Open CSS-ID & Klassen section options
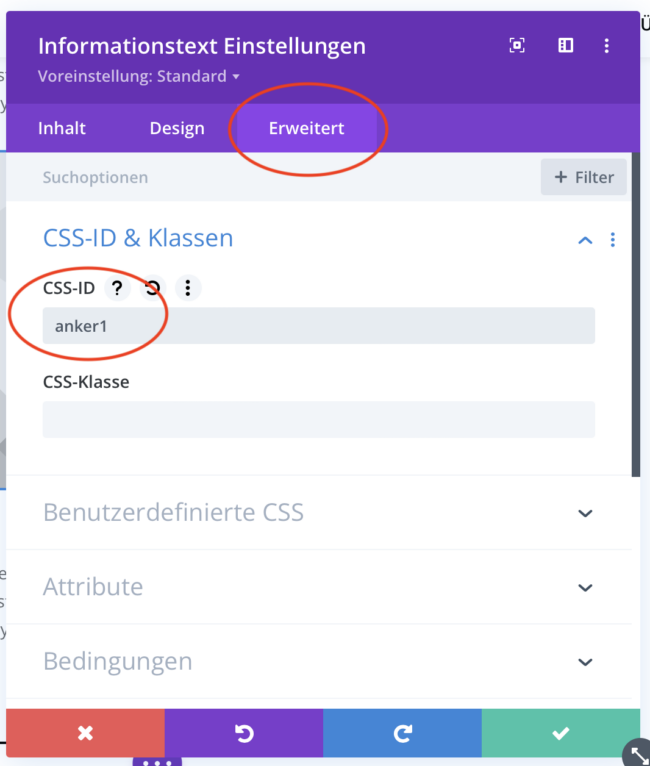 pos(613,240)
